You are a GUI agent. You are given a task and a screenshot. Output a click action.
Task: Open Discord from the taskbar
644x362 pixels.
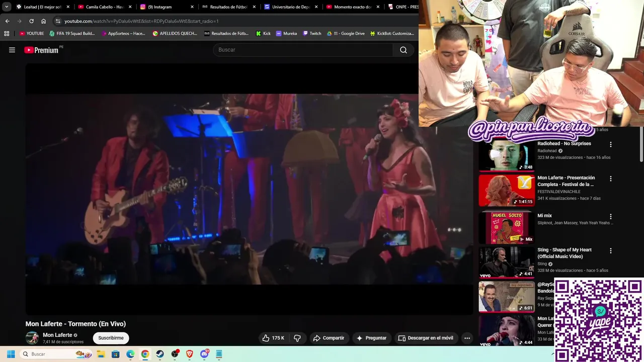coord(204,354)
